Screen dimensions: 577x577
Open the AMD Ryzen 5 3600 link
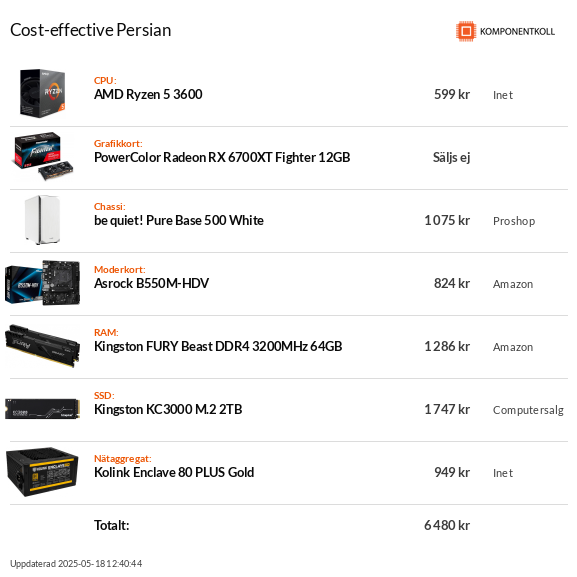[x=148, y=95]
